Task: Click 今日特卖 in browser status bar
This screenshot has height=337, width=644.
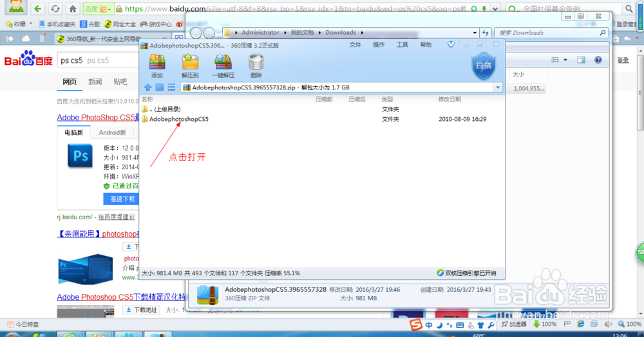Action: pyautogui.click(x=23, y=324)
